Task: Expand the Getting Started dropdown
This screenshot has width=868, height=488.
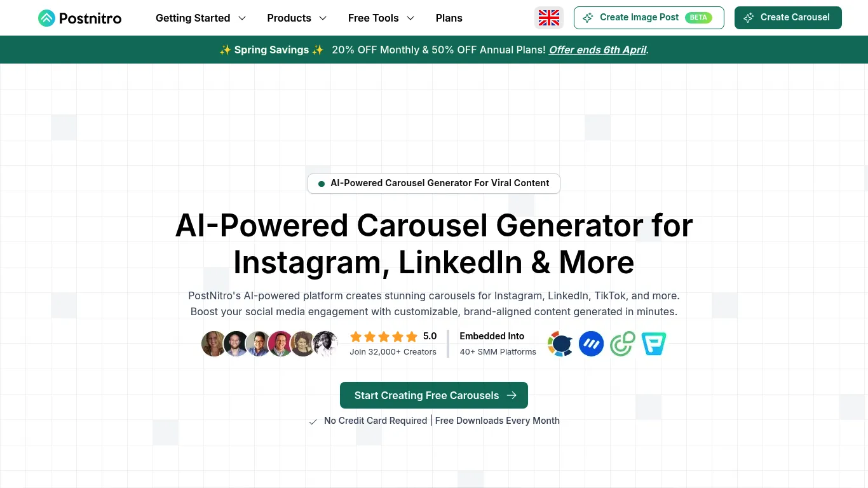Action: [200, 18]
